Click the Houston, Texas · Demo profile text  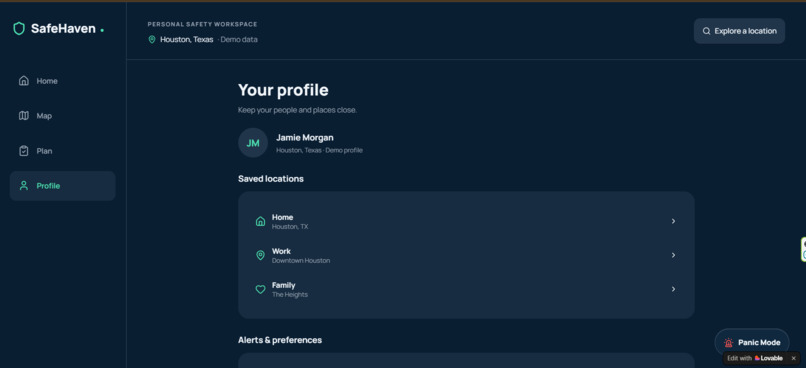(319, 151)
